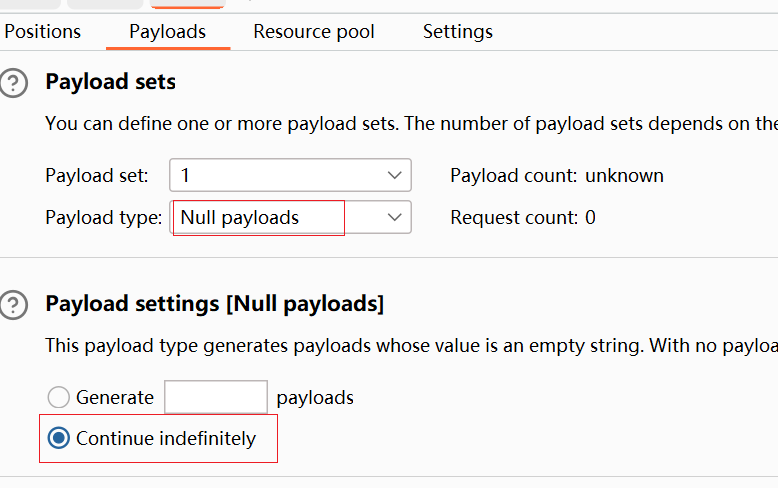Click the 'payloads' label after input box
The height and width of the screenshot is (488, 778).
coord(315,398)
